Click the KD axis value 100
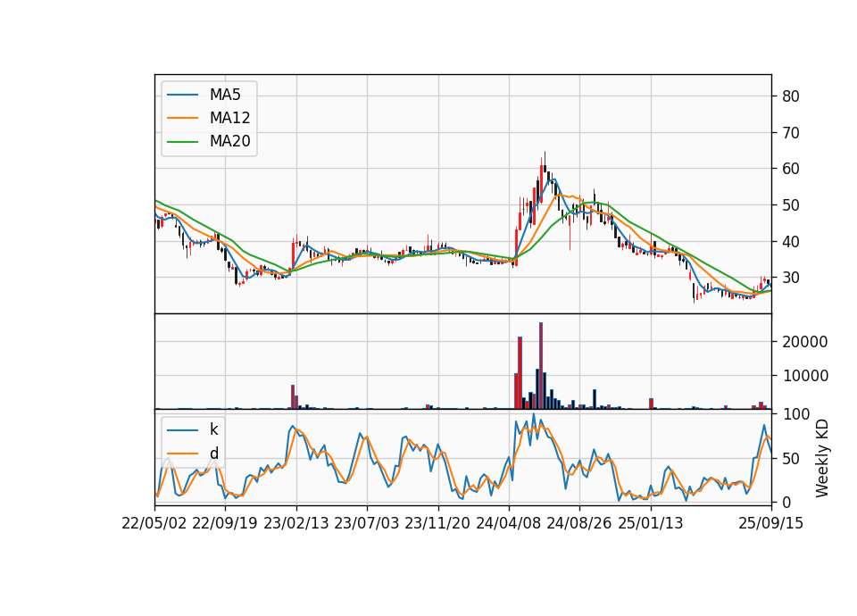 point(795,414)
